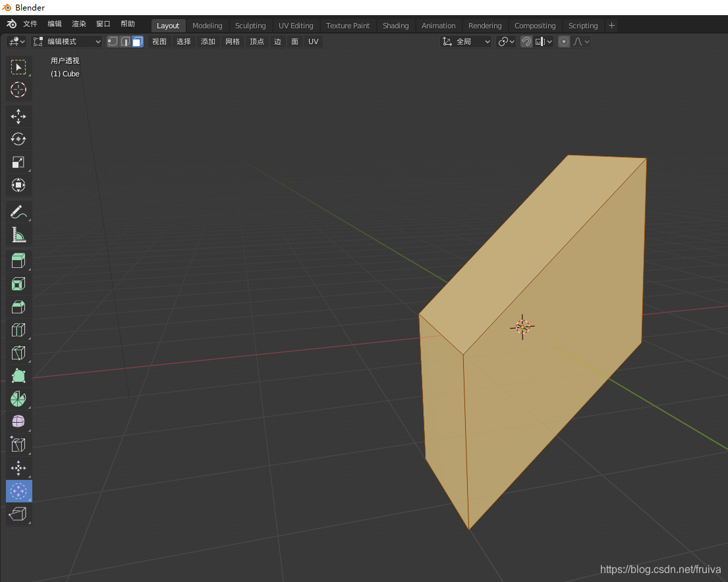Activate the Extrude Region tool

coord(18,261)
